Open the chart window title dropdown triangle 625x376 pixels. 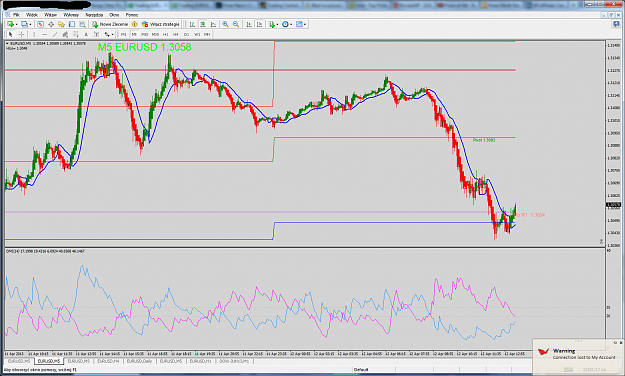click(x=8, y=43)
